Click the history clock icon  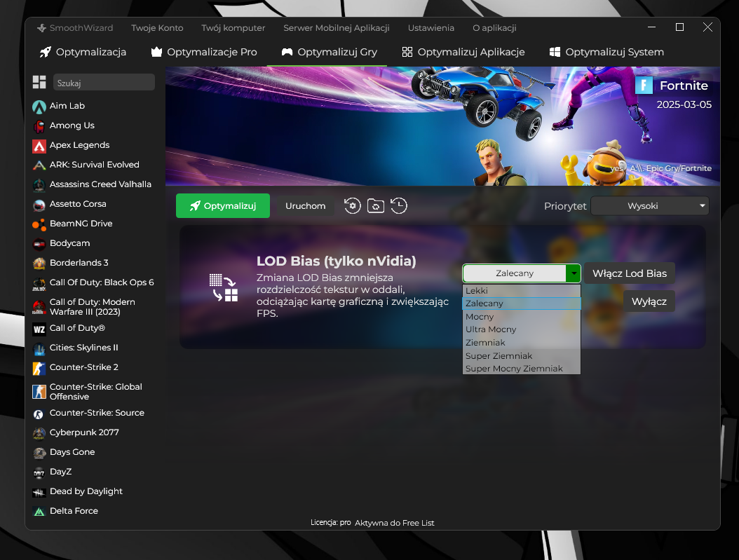point(399,206)
